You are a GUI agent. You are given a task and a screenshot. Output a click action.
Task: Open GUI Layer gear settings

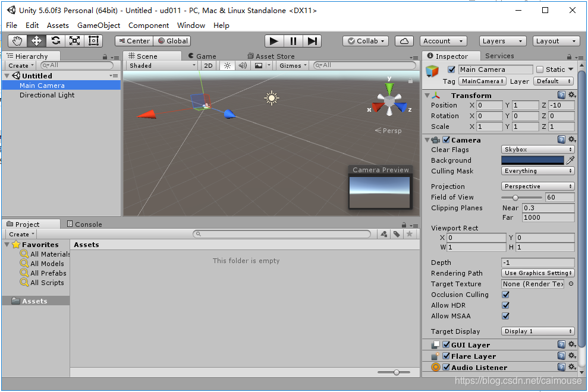click(x=572, y=344)
